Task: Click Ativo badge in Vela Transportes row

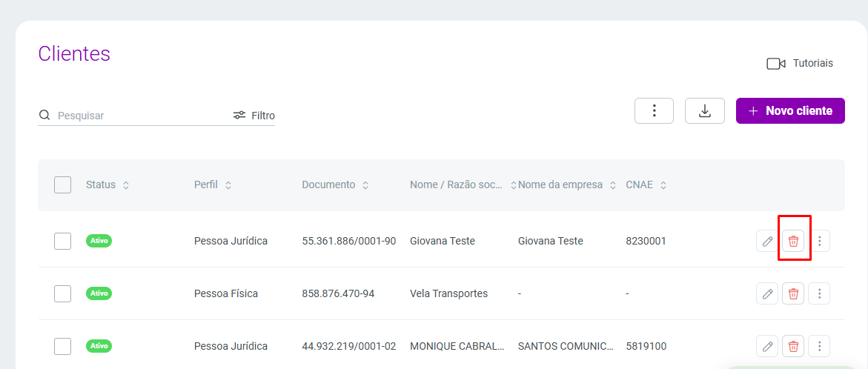Action: (99, 293)
